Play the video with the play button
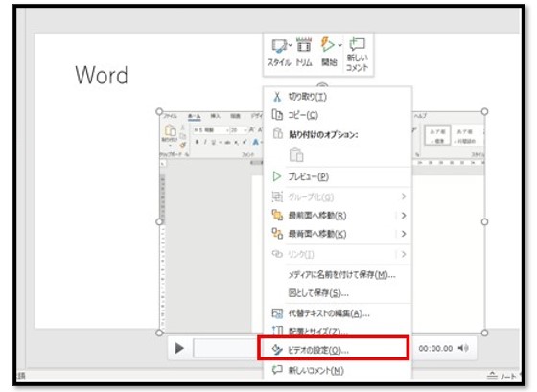Screen dimensions: 537x392 (x=179, y=348)
